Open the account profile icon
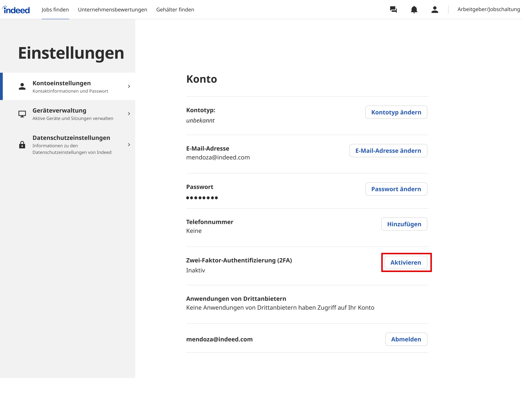Screen dimensions: 532x420 [x=435, y=10]
